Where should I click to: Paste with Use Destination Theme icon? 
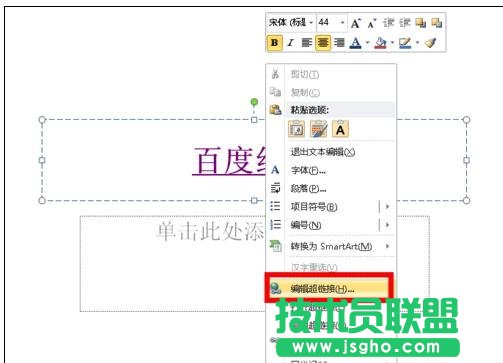[x=296, y=129]
